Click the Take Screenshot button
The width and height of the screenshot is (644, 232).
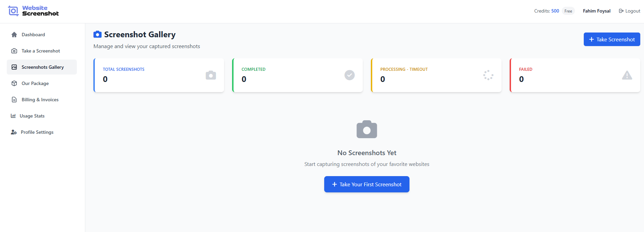tap(612, 39)
